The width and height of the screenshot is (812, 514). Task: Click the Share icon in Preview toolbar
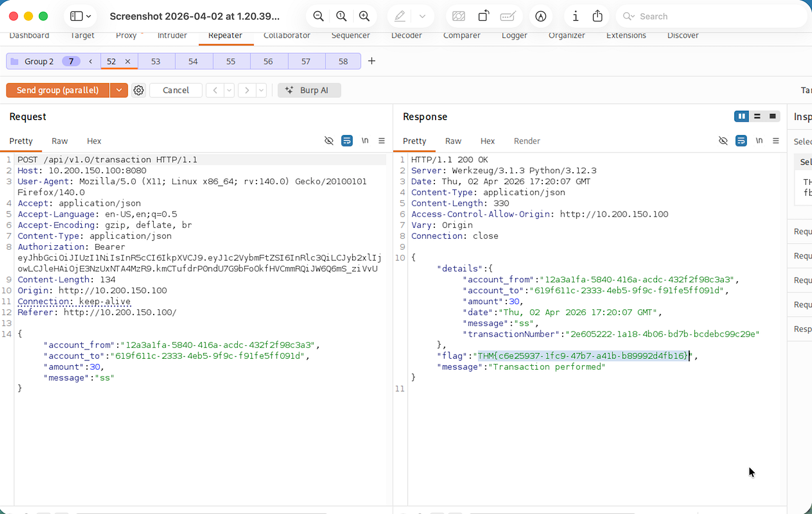pos(597,16)
